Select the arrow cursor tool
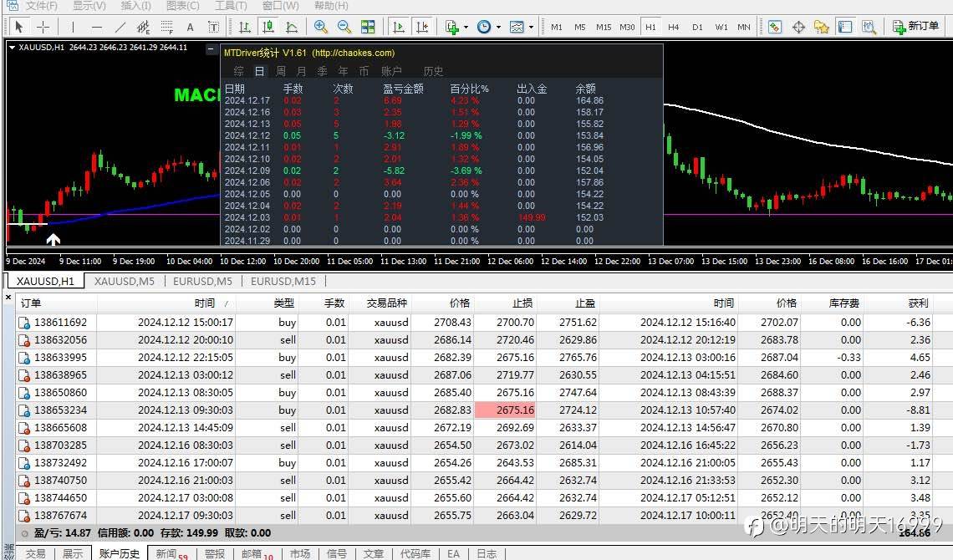The width and height of the screenshot is (953, 560). coord(18,27)
